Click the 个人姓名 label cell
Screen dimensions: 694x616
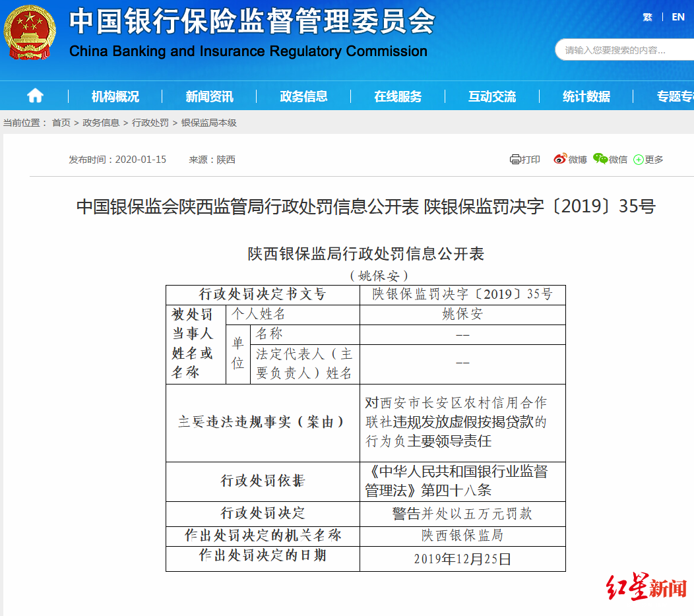click(x=292, y=315)
